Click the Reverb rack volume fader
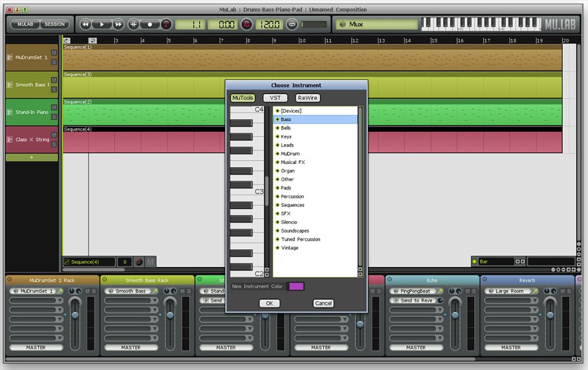The width and height of the screenshot is (588, 370). [x=550, y=315]
